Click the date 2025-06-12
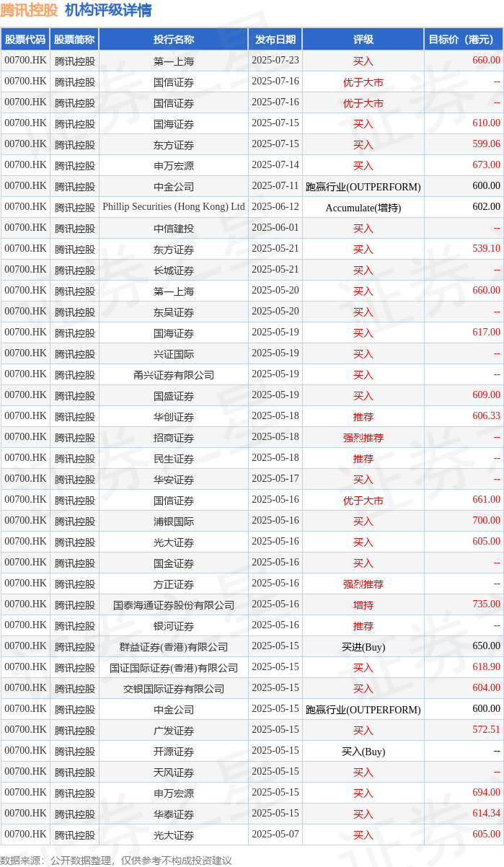 (275, 207)
